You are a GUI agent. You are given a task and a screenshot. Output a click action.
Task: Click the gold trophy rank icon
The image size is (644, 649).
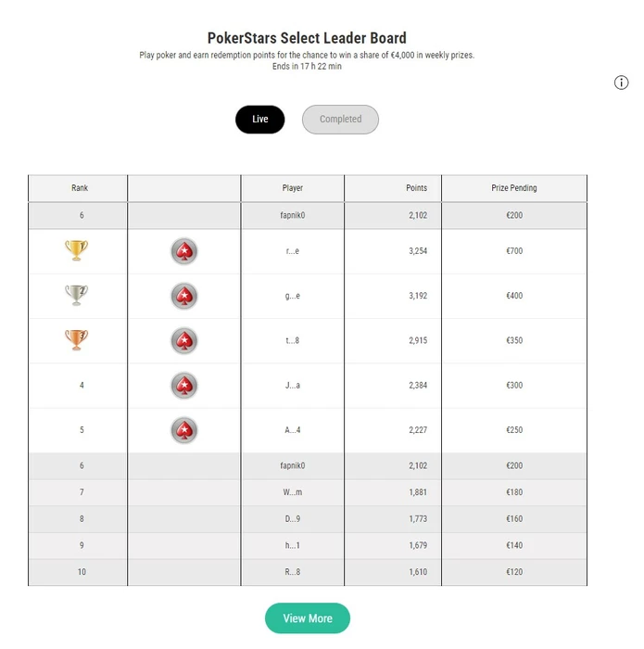coord(76,250)
